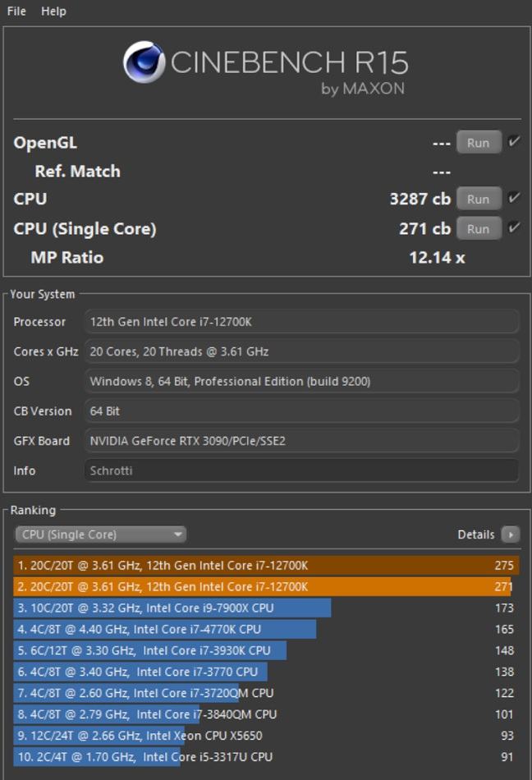Click the Info field containing Schrotti
Screen dimensions: 532x780
click(301, 470)
